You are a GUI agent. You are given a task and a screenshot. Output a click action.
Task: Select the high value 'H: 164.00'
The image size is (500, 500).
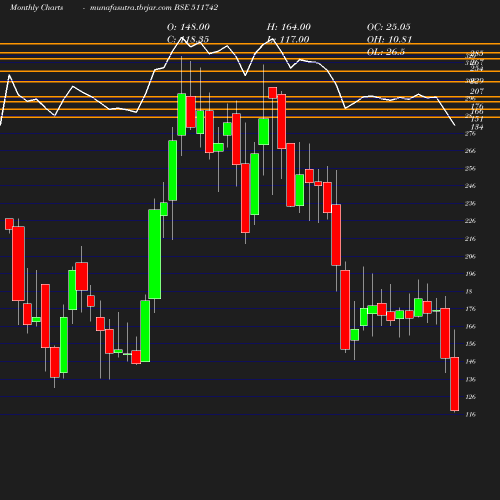(289, 27)
